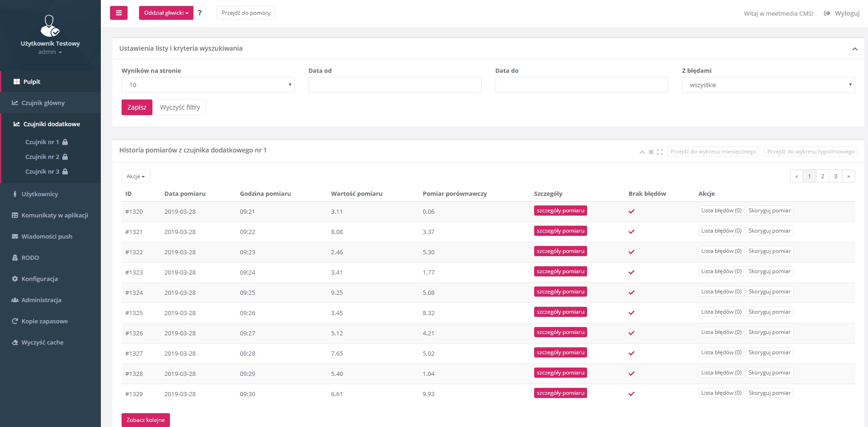This screenshot has height=427, width=868.
Task: Go to Konfiguracja in the sidebar
Action: 40,279
